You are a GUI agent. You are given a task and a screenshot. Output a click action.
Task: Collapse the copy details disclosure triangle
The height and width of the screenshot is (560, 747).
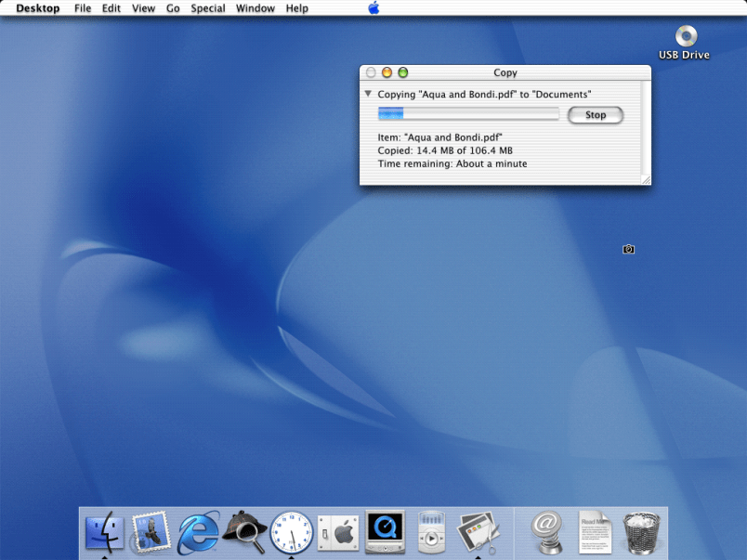[368, 94]
